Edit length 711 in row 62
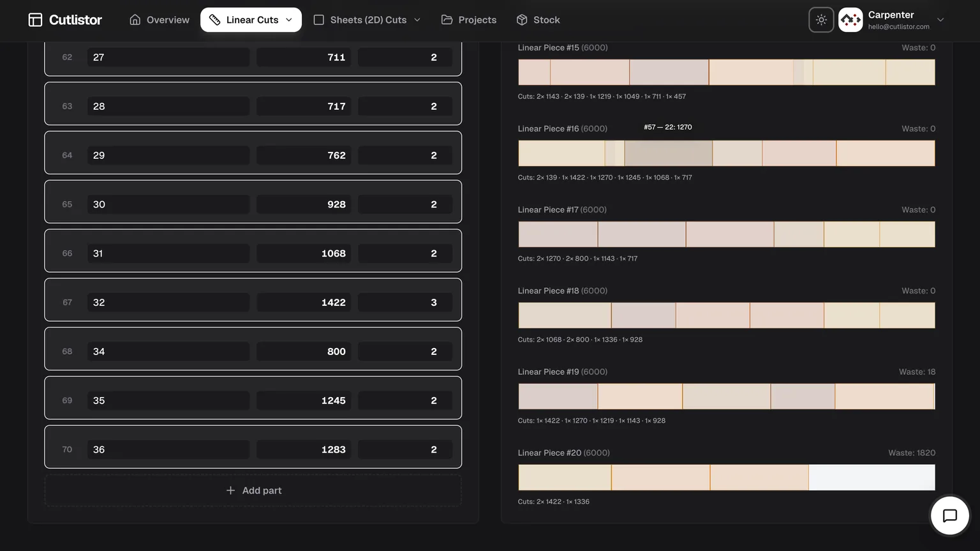980x551 pixels. coord(304,57)
